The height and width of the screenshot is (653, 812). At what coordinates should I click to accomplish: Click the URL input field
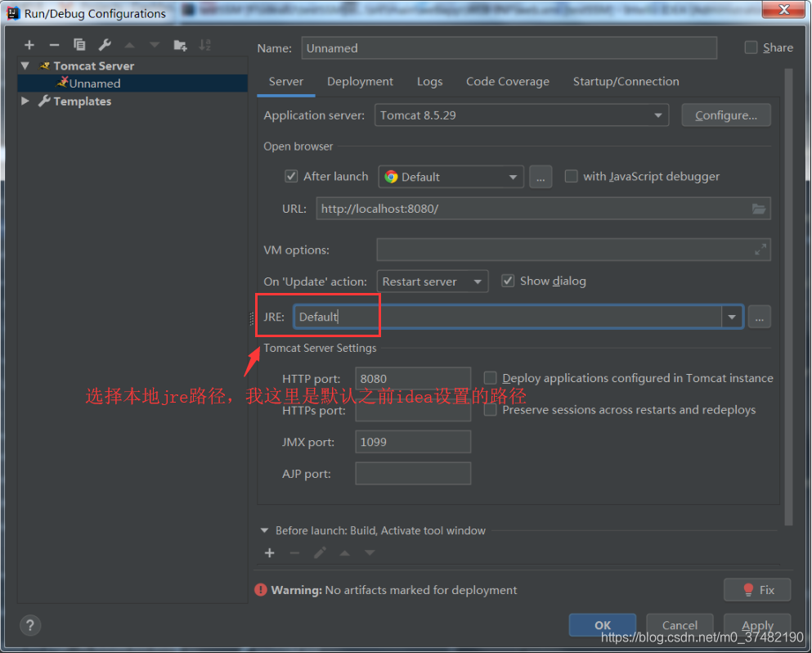543,209
